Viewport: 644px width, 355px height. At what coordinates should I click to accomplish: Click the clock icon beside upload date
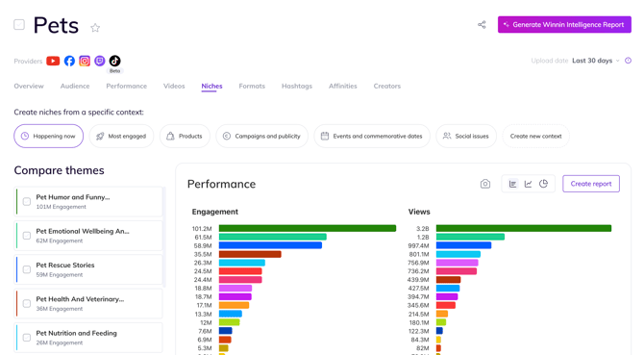pos(628,61)
